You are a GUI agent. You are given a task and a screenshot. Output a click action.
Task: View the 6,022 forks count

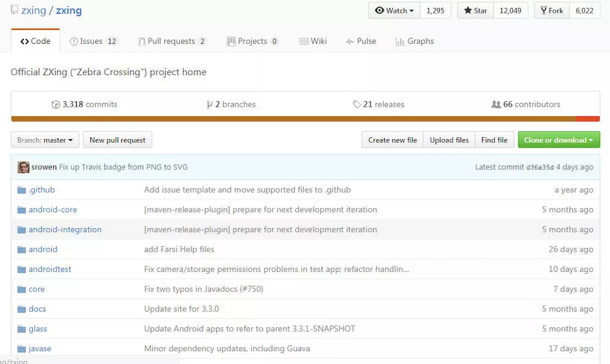click(x=585, y=10)
